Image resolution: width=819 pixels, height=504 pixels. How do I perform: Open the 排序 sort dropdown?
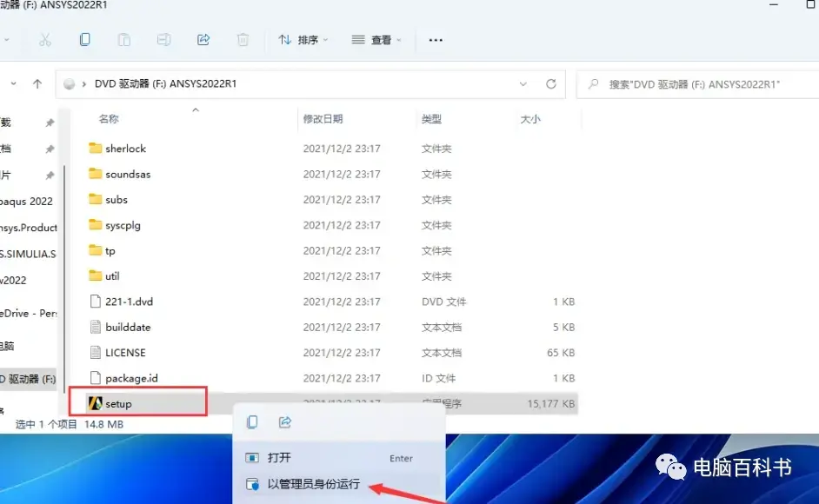303,40
